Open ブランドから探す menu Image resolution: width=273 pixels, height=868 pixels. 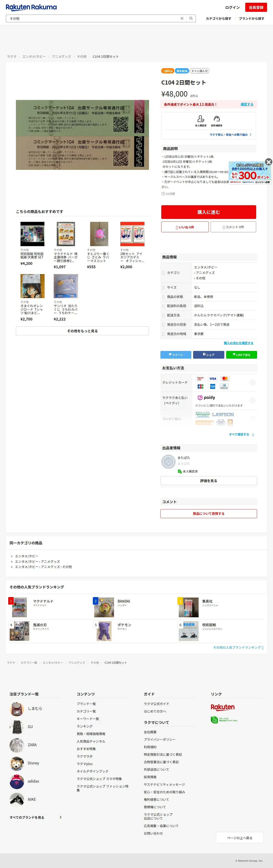coord(251,19)
